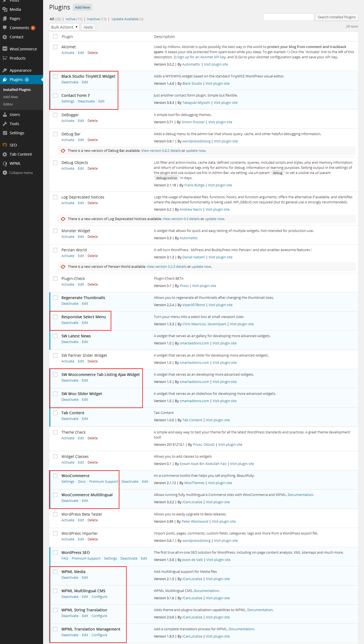Click the Apply bulk action button

click(88, 27)
